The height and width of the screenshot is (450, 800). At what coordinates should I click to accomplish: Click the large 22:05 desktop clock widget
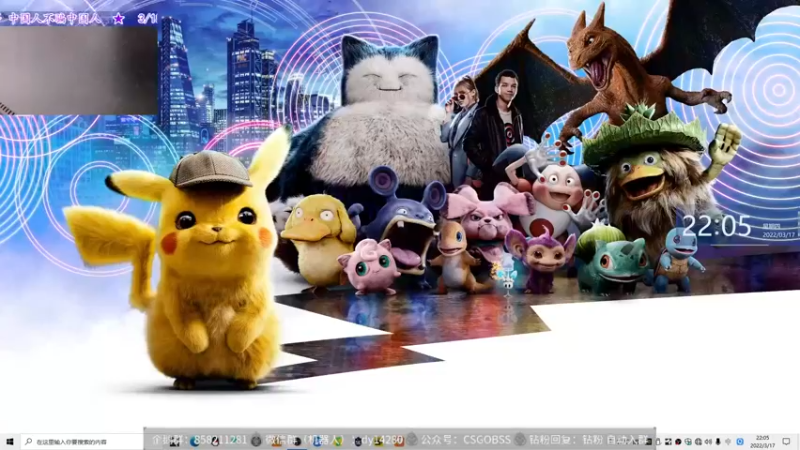tap(716, 227)
